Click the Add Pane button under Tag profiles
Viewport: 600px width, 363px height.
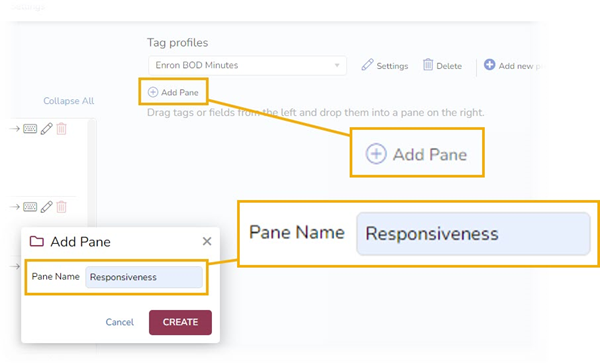173,92
